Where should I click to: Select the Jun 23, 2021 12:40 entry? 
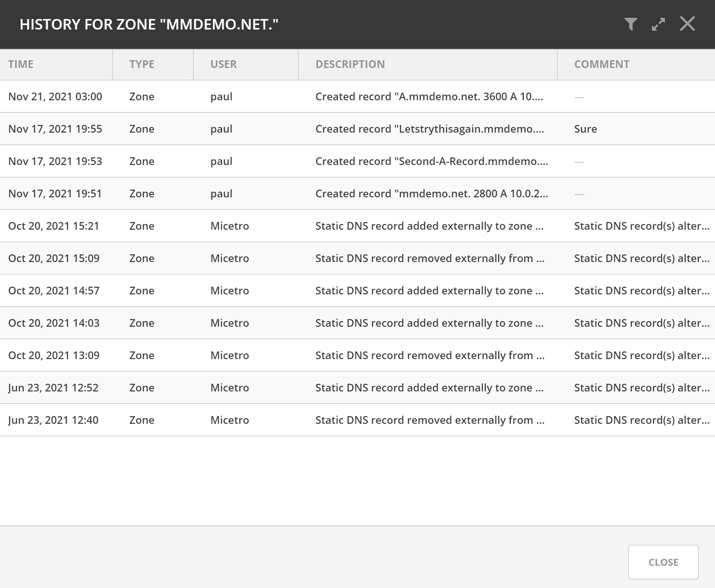(x=53, y=420)
